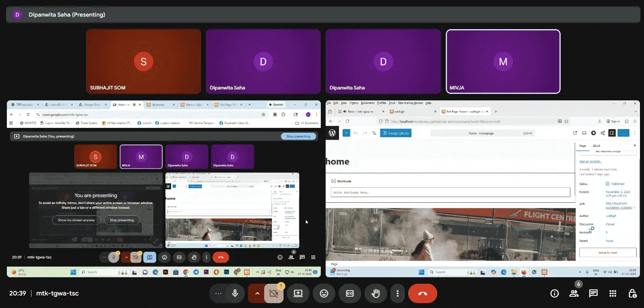Open meeting details info icon at bottom right
Viewport: 644px width, 308px height.
pos(554,293)
